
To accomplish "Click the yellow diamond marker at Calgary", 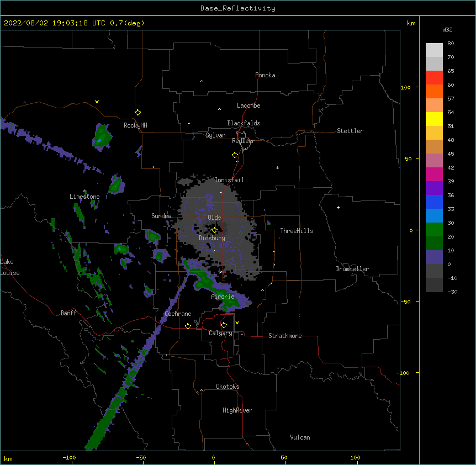I will point(224,325).
